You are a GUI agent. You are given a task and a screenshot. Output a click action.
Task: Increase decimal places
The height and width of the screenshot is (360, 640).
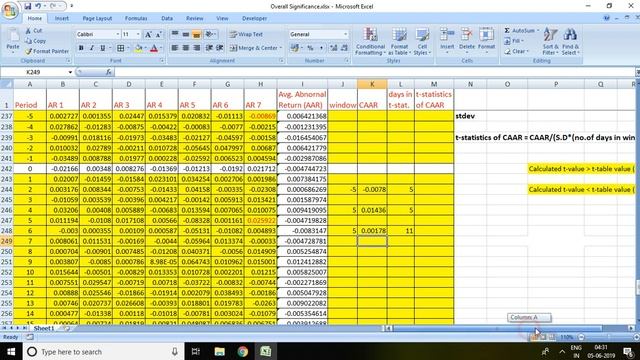tap(333, 48)
